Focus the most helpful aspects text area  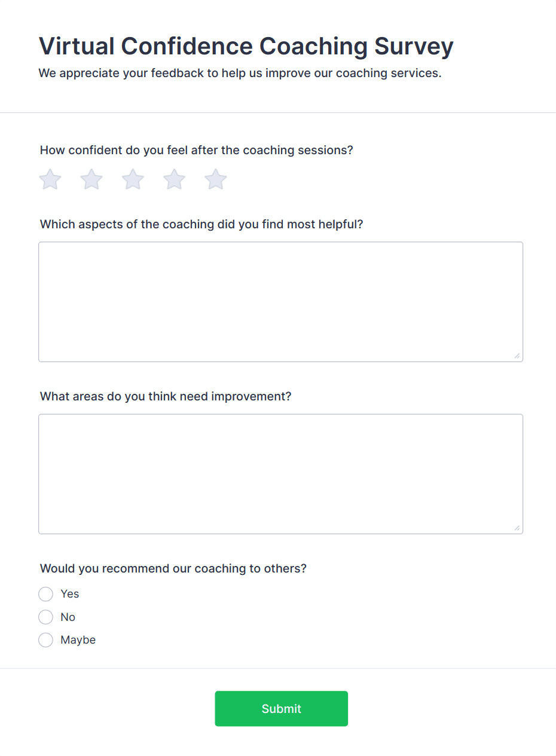point(280,302)
